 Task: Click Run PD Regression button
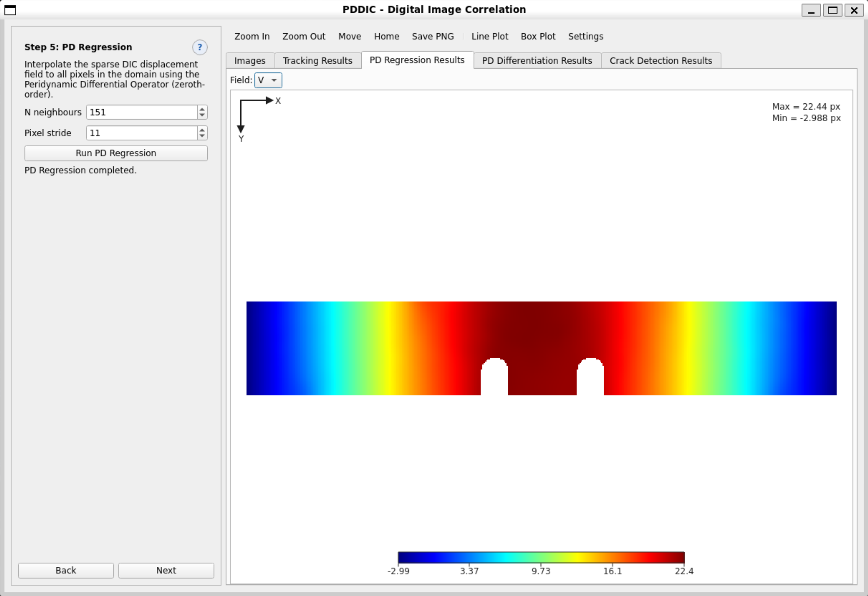(x=116, y=154)
